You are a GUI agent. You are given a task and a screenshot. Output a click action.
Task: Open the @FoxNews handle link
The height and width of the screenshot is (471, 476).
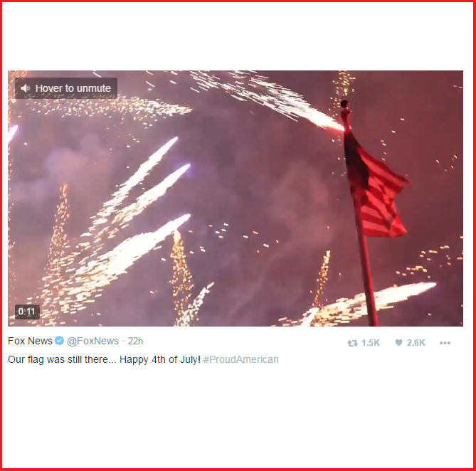point(92,341)
